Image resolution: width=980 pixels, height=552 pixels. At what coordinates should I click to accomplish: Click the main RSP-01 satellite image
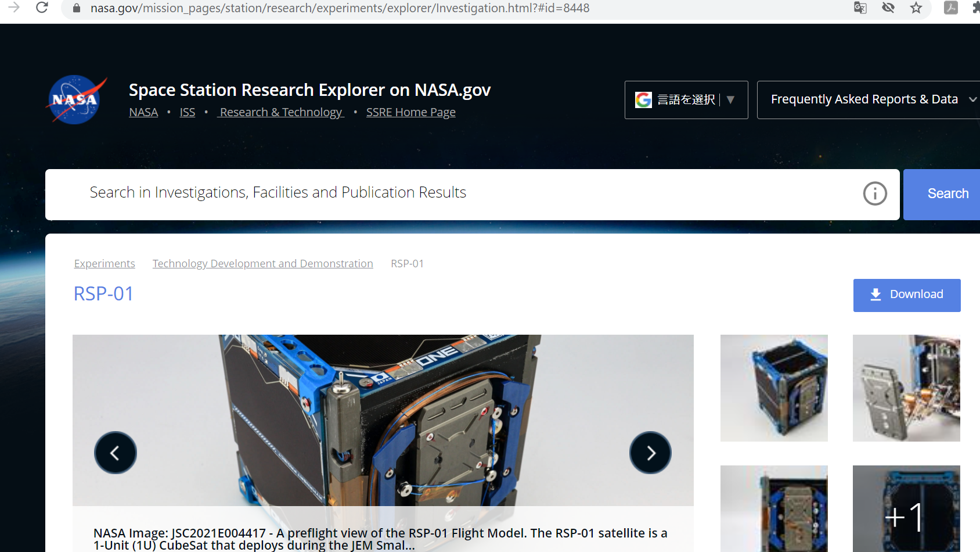383,420
